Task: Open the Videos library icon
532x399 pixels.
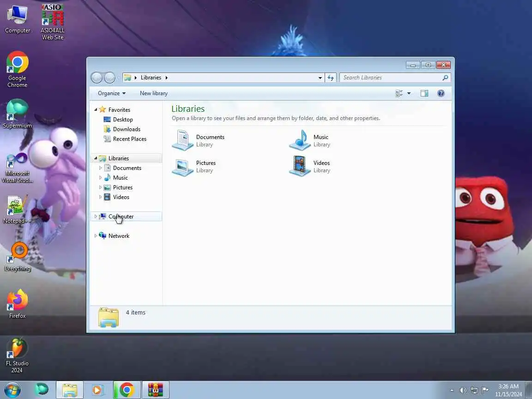Action: coord(300,166)
